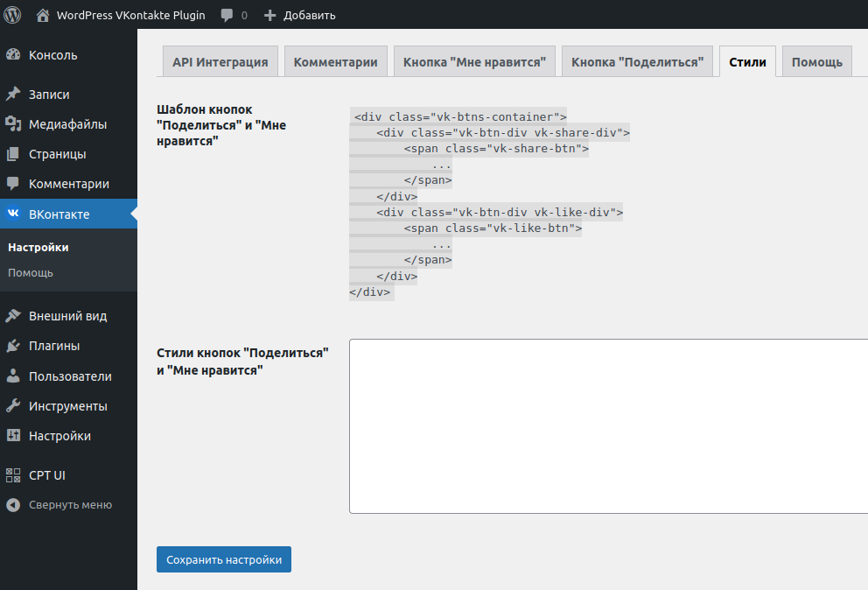This screenshot has height=590, width=868.
Task: Open the Комментарии settings tab
Action: coord(335,61)
